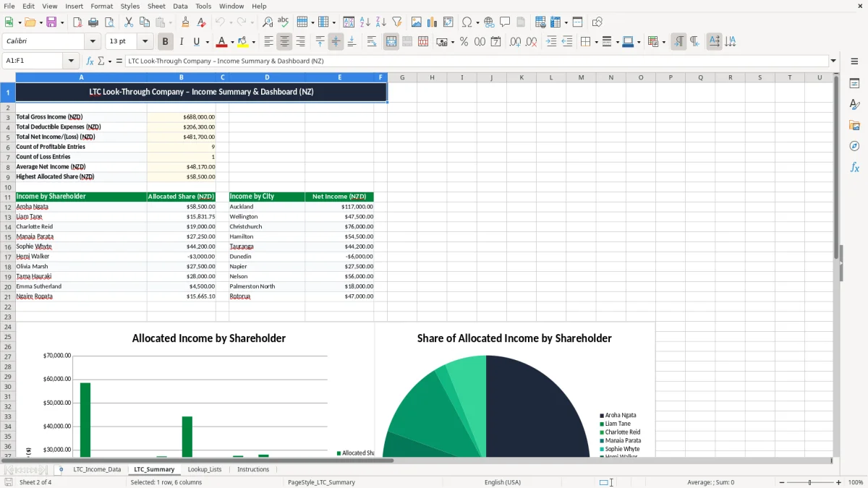This screenshot has height=488, width=868.
Task: Click zoom percentage 100% in status bar
Action: [856, 482]
